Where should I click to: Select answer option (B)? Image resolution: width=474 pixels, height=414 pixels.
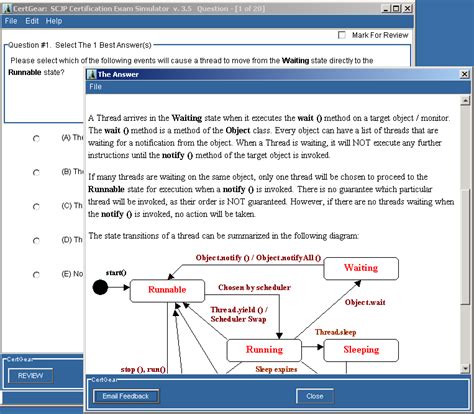tap(36, 172)
